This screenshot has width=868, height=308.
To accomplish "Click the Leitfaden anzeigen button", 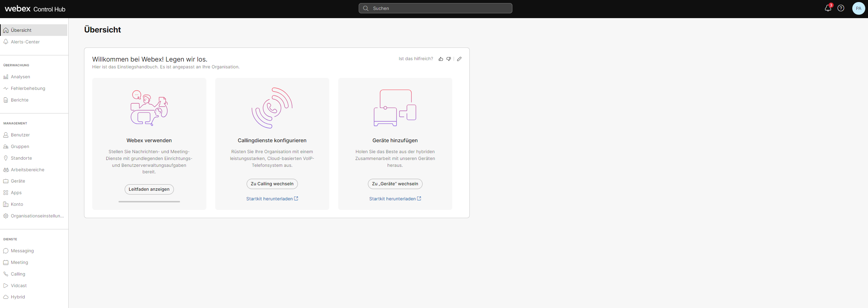I will 149,189.
